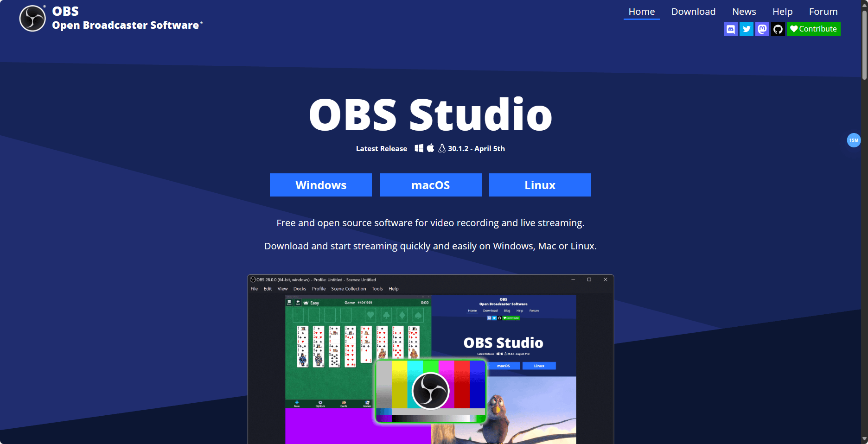Click the Apple logo beside Latest Release

pos(431,148)
